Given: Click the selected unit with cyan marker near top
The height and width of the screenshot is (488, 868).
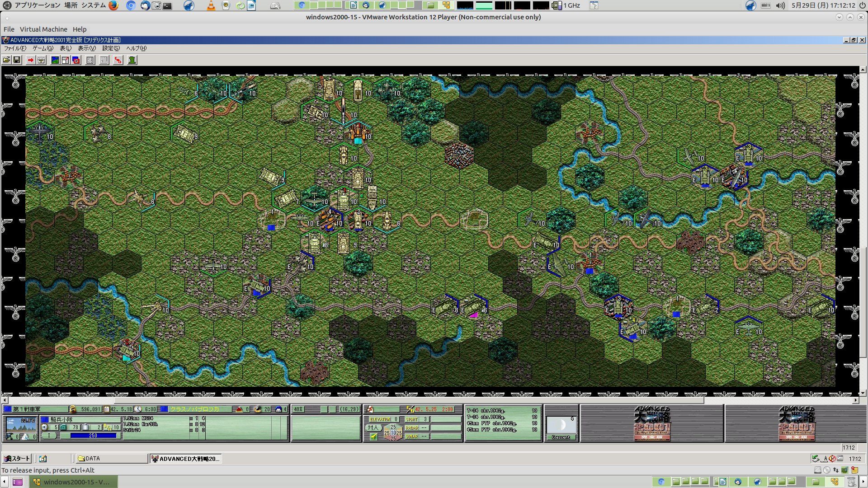Looking at the screenshot, I should 358,133.
